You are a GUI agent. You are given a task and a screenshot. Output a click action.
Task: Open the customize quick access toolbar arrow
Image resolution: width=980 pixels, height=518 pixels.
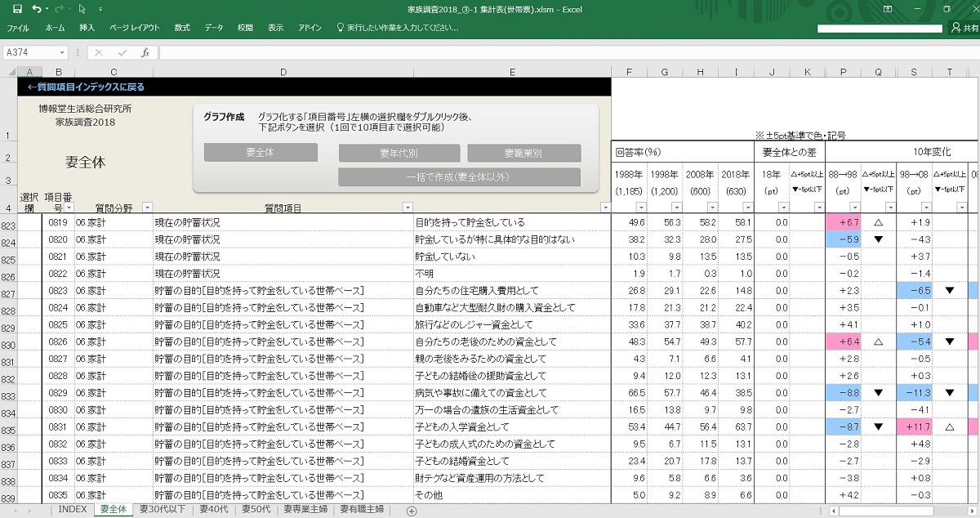tap(102, 9)
